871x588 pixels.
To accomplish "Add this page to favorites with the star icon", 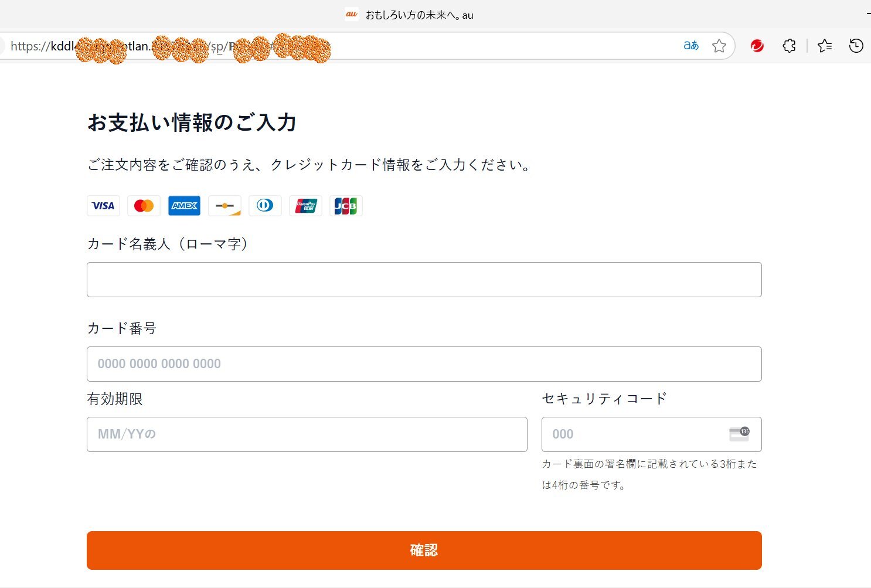I will (719, 46).
